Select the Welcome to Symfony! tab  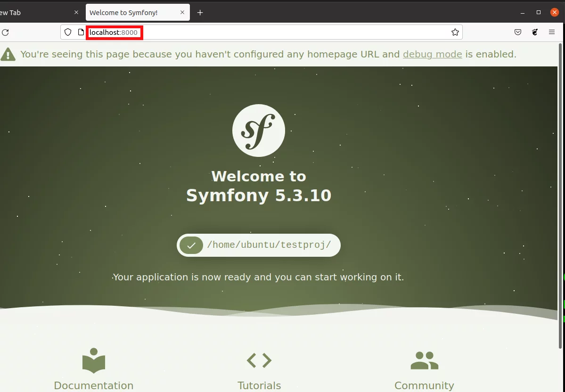coord(138,12)
